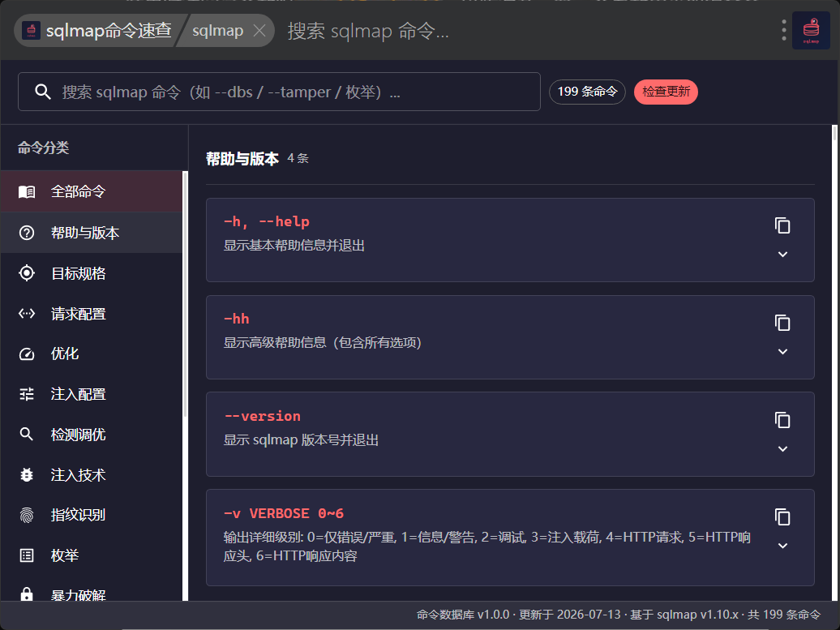This screenshot has height=630, width=840.
Task: Click the -hh command title
Action: pyautogui.click(x=236, y=319)
